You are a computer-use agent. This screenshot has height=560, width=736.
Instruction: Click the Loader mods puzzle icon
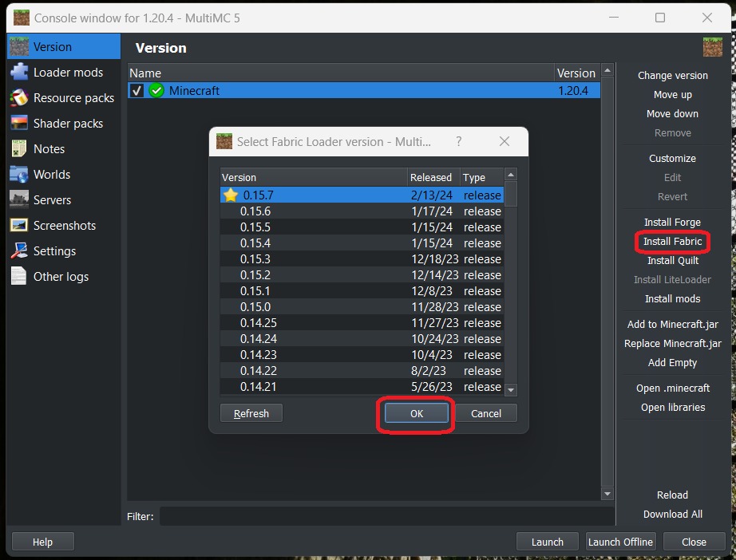[19, 73]
